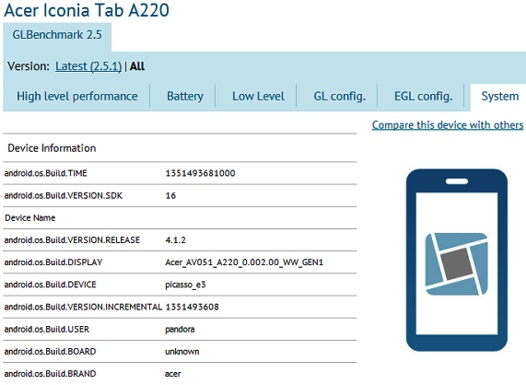This screenshot has width=526, height=385.
Task: Select the android.os.Build.DEVICE label
Action: 50,285
